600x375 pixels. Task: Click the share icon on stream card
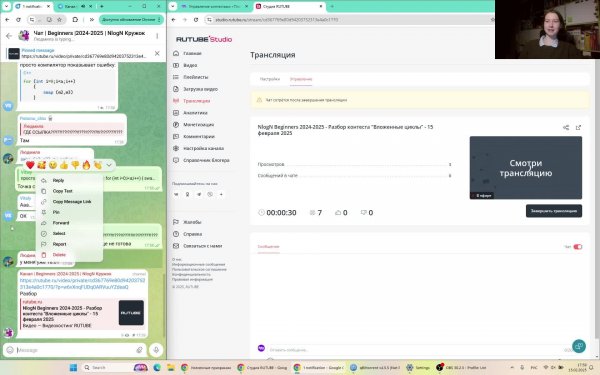pyautogui.click(x=566, y=128)
